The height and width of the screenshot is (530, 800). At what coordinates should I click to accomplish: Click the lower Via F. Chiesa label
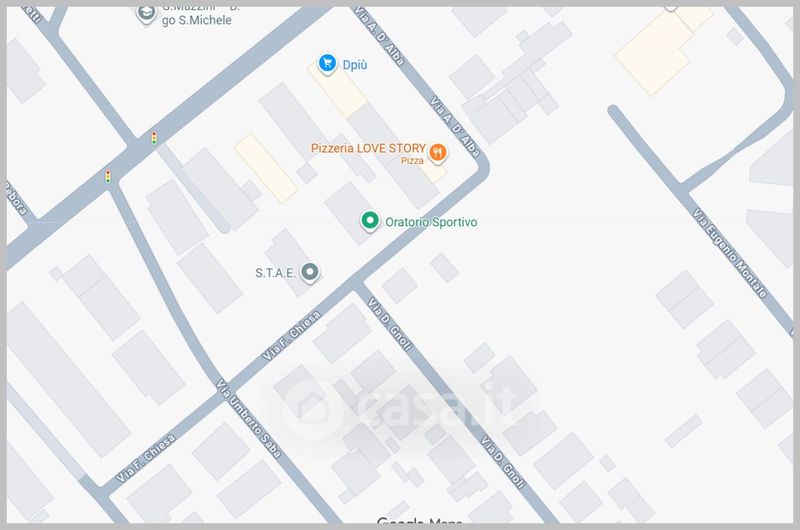point(145,458)
